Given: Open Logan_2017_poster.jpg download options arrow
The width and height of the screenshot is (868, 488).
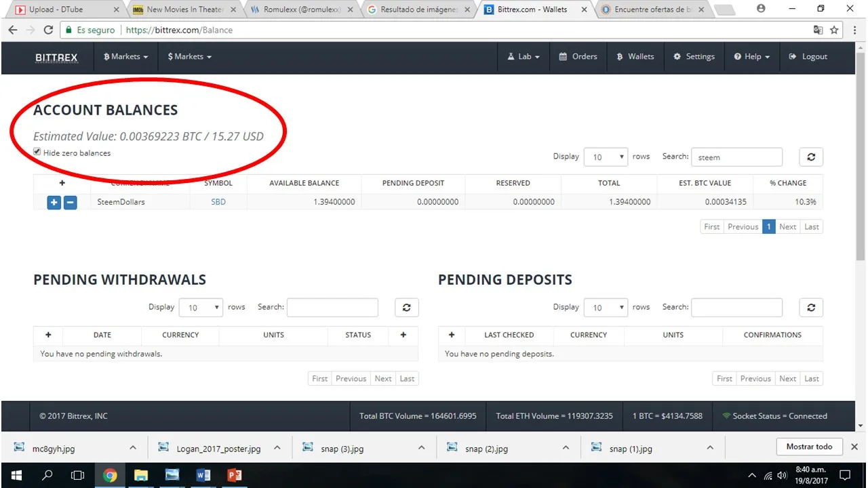Looking at the screenshot, I should (x=277, y=448).
